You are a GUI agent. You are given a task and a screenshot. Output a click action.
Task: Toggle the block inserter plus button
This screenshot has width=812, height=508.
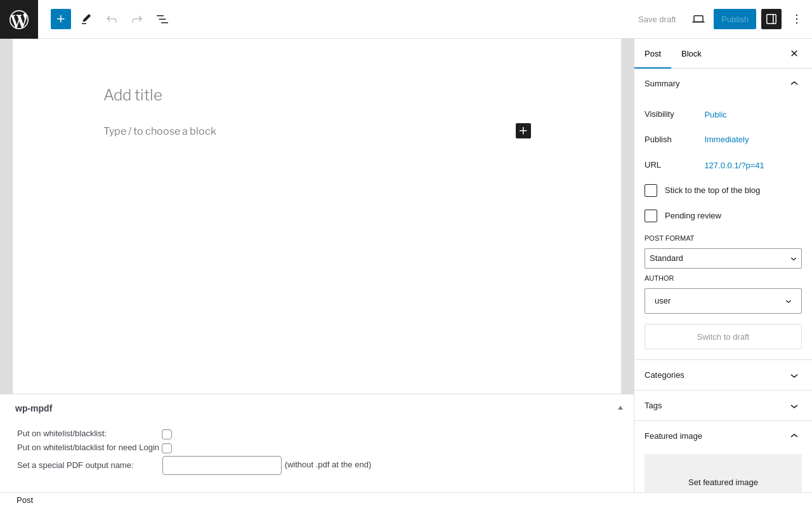[x=61, y=19]
